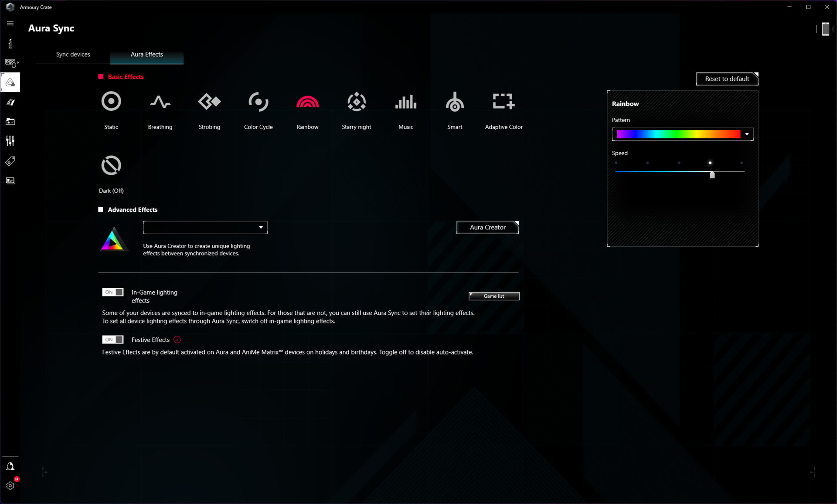
Task: Switch to the Aura Effects tab
Action: (x=146, y=54)
